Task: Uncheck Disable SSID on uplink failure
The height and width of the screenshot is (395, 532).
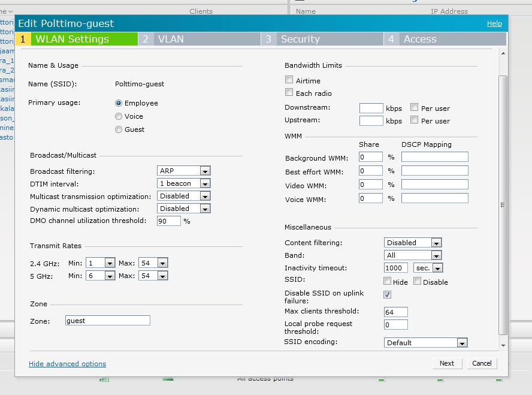Action: 387,294
